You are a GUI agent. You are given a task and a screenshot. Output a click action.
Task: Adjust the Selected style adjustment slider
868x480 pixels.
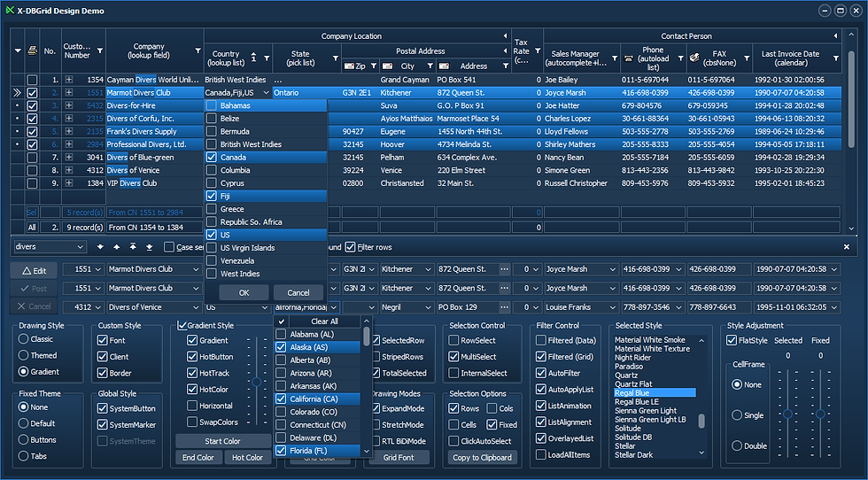click(787, 414)
